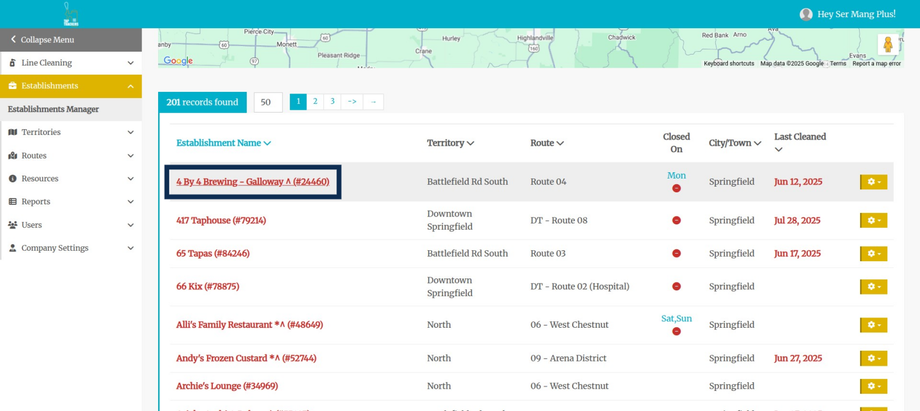This screenshot has height=411, width=920.
Task: Click the Google logo on the map
Action: (178, 60)
